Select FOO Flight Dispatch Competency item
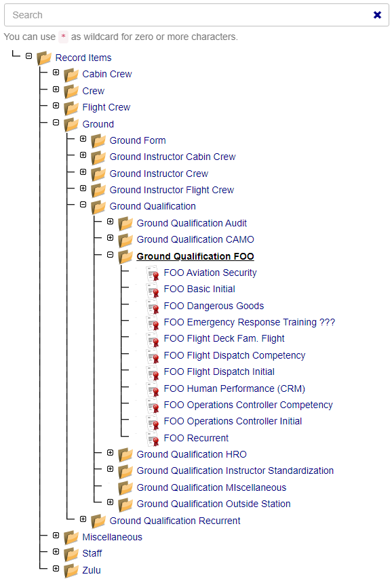This screenshot has height=581, width=392. click(235, 356)
